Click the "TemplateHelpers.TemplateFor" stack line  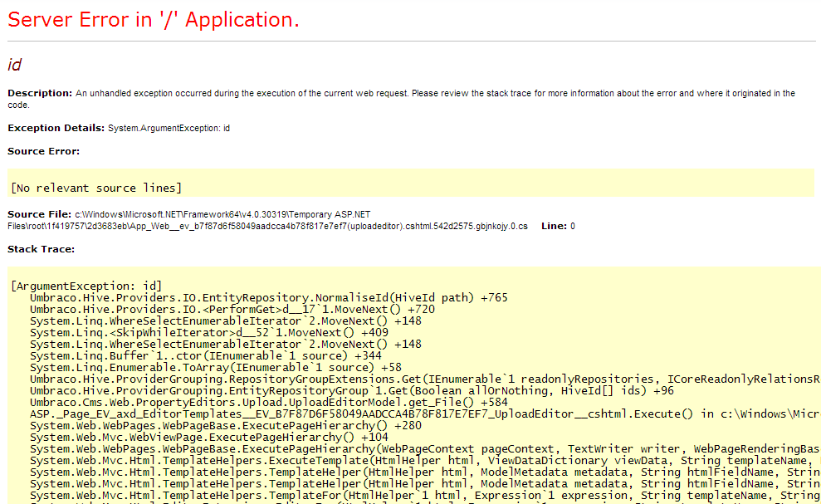425,496
